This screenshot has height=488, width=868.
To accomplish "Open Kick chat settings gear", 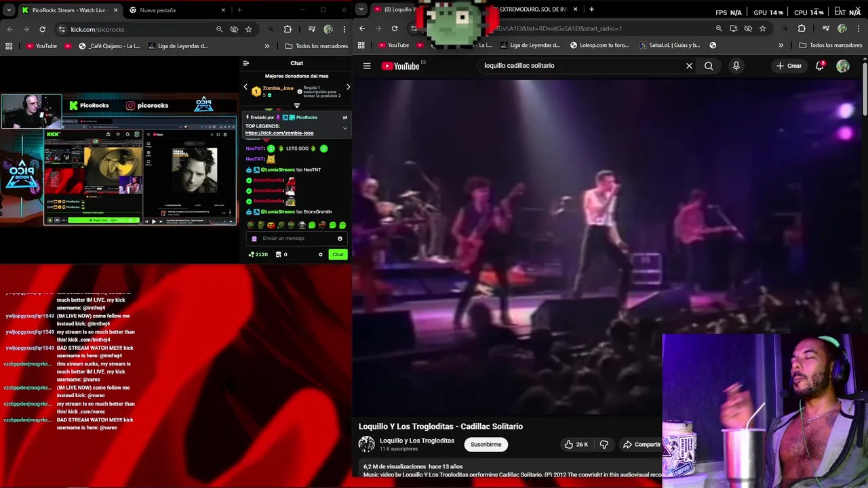I will pos(321,254).
